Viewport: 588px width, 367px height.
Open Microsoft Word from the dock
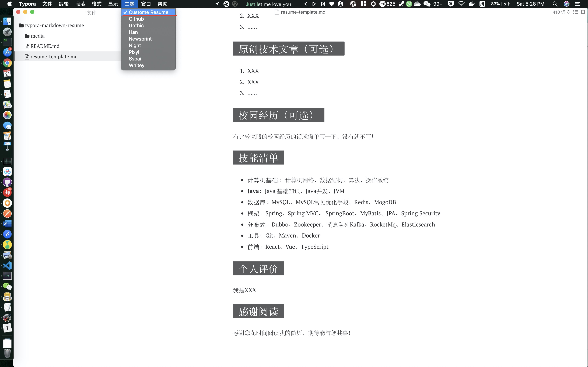(7, 224)
